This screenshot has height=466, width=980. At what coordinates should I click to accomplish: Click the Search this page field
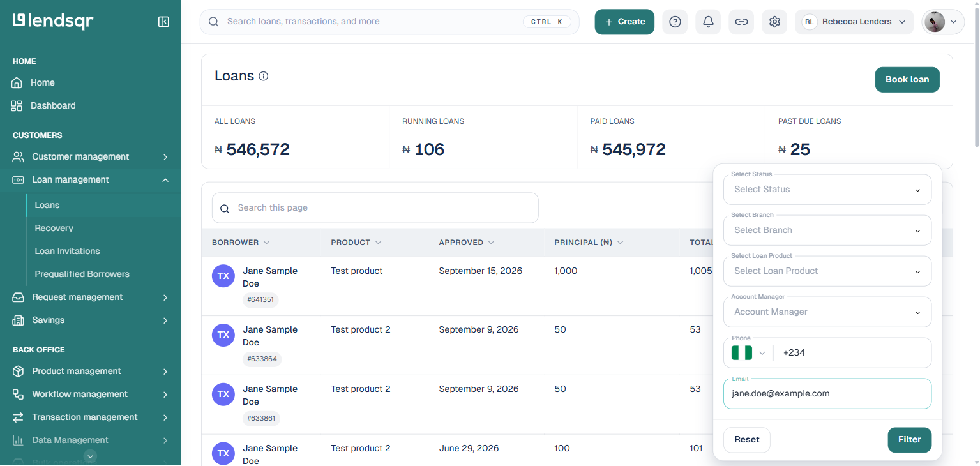375,208
